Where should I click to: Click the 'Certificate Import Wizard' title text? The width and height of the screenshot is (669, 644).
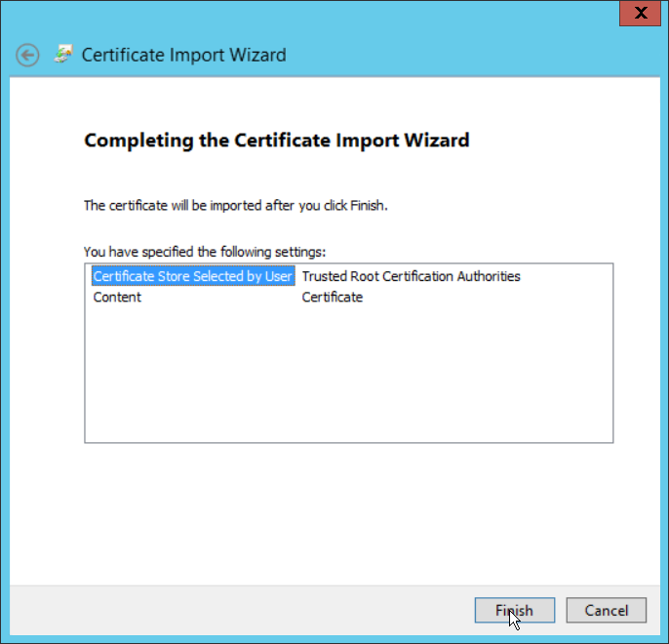coord(183,55)
